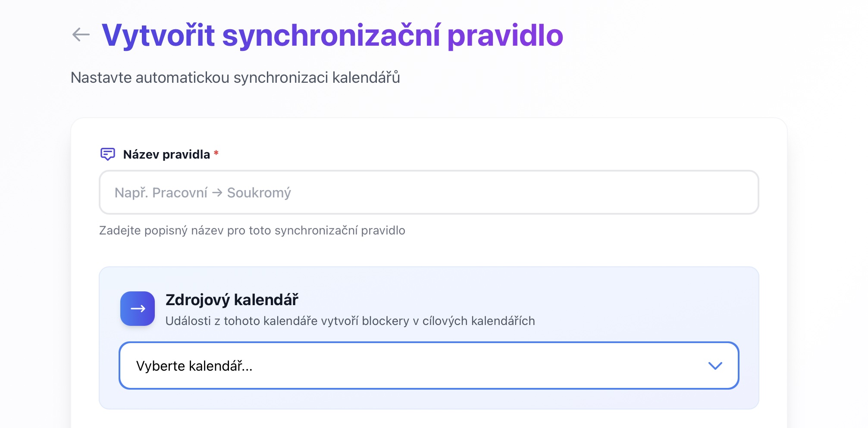
Task: Go back using the left arrow icon
Action: click(x=81, y=34)
